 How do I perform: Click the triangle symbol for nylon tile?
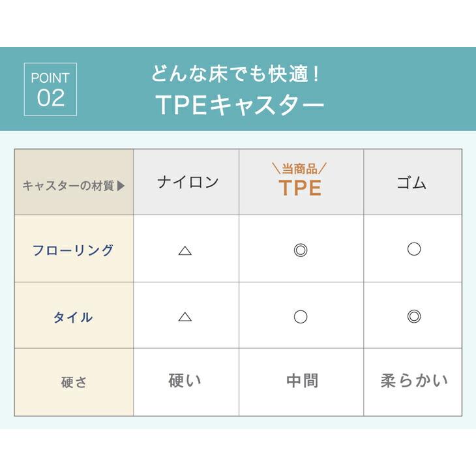click(x=185, y=317)
